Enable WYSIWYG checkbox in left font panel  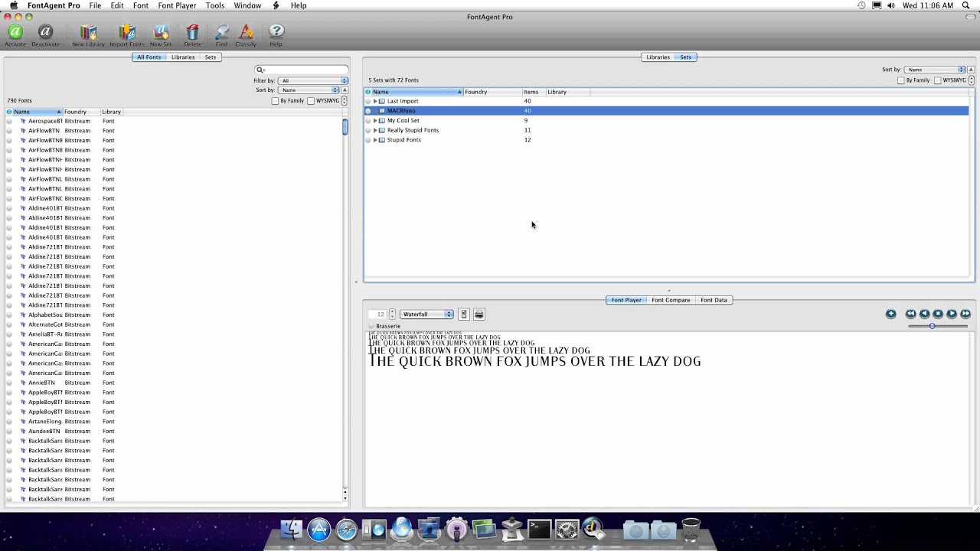311,101
